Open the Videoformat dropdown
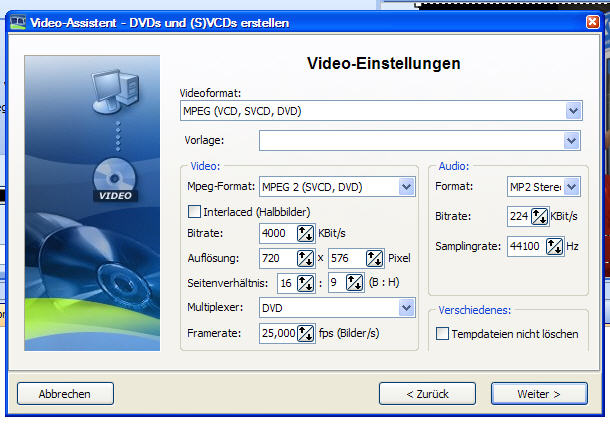610x431 pixels. [x=573, y=111]
